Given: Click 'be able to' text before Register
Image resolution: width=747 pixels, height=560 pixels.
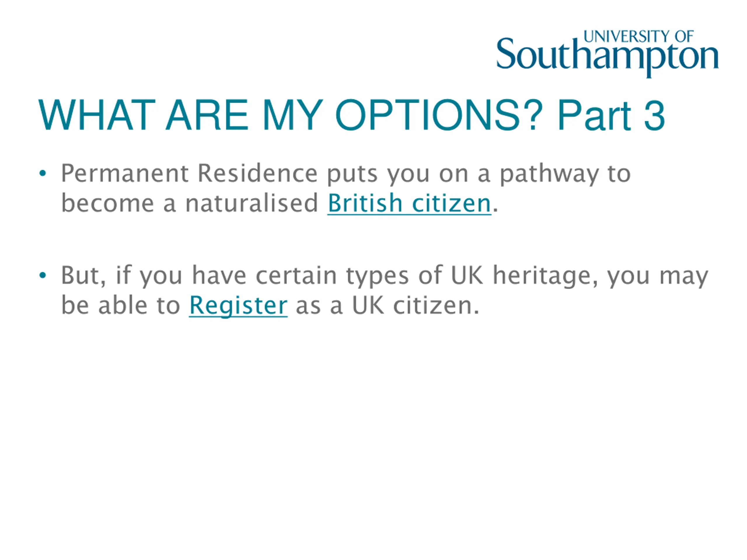Looking at the screenshot, I should (x=121, y=305).
